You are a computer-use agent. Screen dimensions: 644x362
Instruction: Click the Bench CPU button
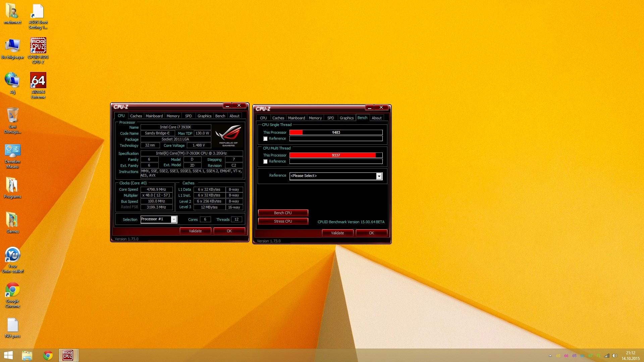click(283, 213)
